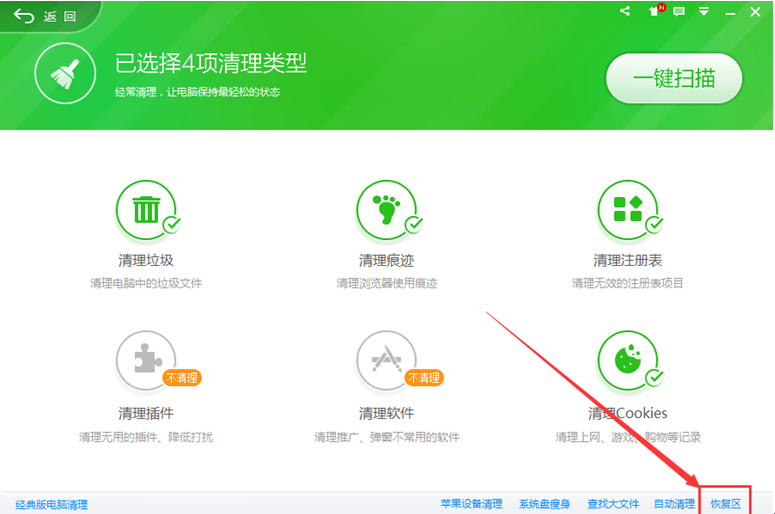Click the 返回 back arrow
This screenshot has width=775, height=514.
[x=23, y=16]
